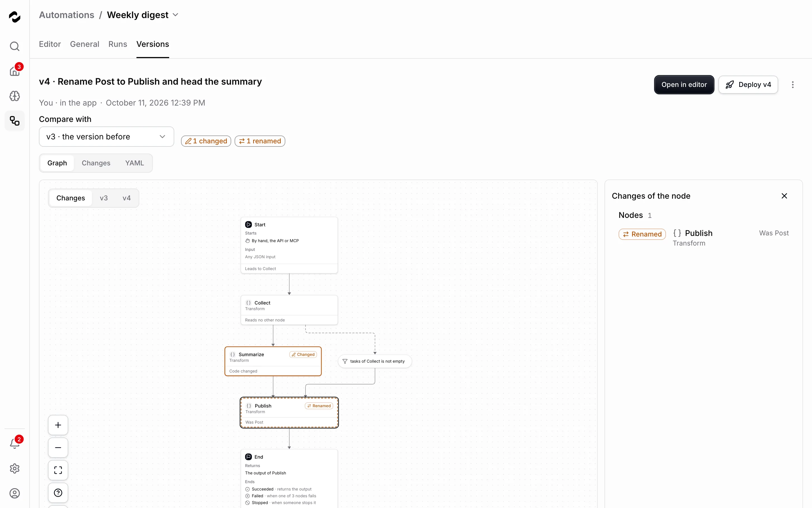This screenshot has height=508, width=812.
Task: Switch to the General tab
Action: (x=85, y=44)
